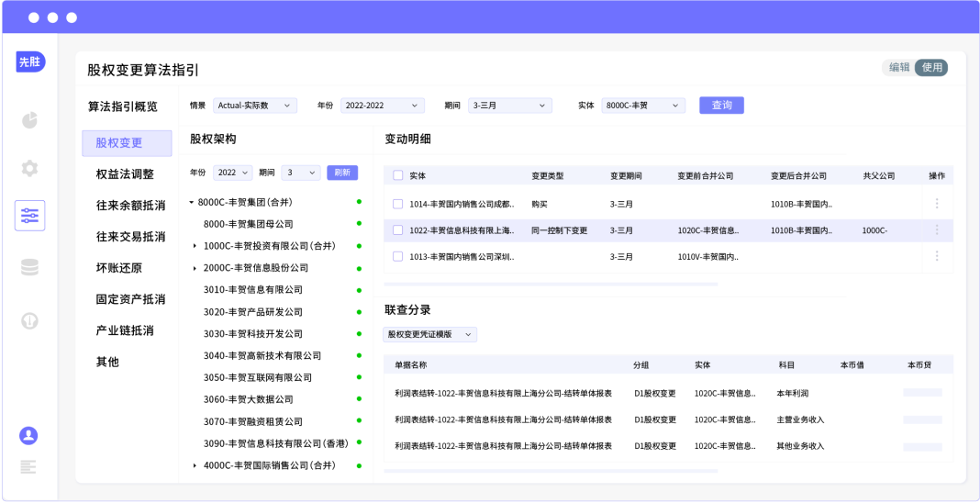Check the box for 1014-丰贸国内销售公司成都 row
Screen dimensions: 980x503
click(397, 204)
